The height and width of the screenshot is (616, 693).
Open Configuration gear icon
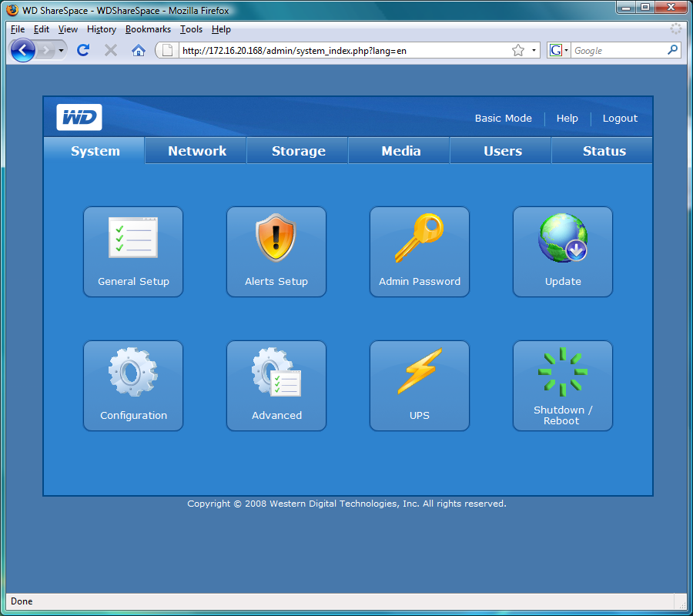tap(133, 372)
